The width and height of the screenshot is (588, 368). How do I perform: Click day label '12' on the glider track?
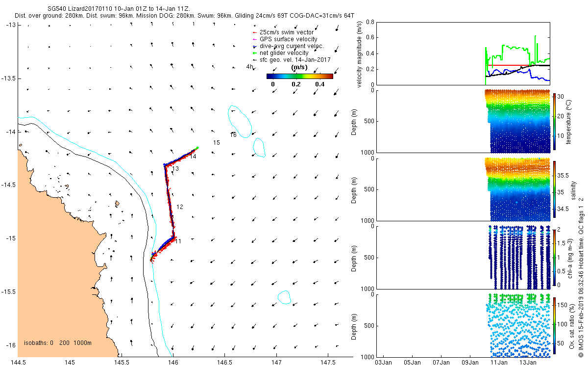click(179, 207)
